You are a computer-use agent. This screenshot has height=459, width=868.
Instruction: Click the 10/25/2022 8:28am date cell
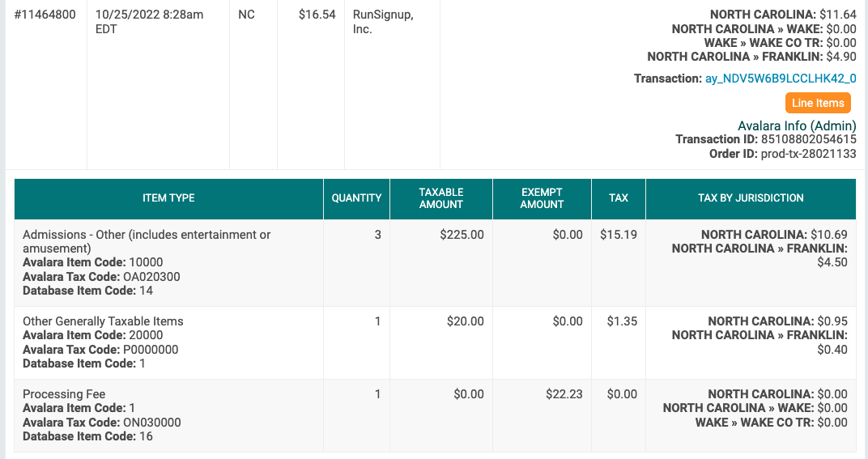[x=149, y=22]
